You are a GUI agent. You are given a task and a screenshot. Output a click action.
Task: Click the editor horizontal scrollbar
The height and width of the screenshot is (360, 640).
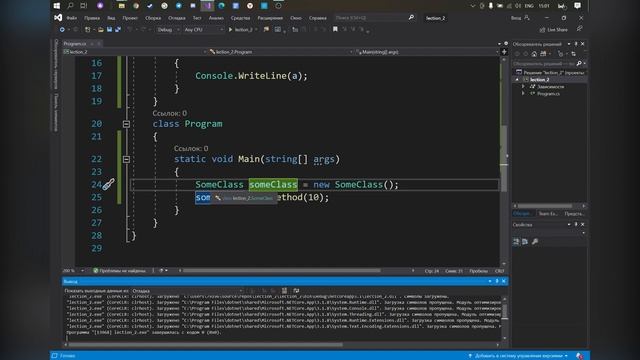tap(282, 270)
